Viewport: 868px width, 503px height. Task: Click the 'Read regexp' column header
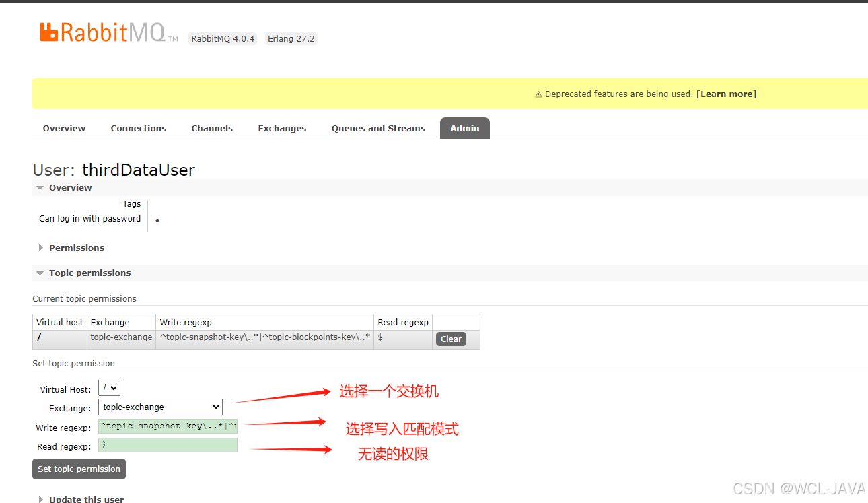(403, 322)
